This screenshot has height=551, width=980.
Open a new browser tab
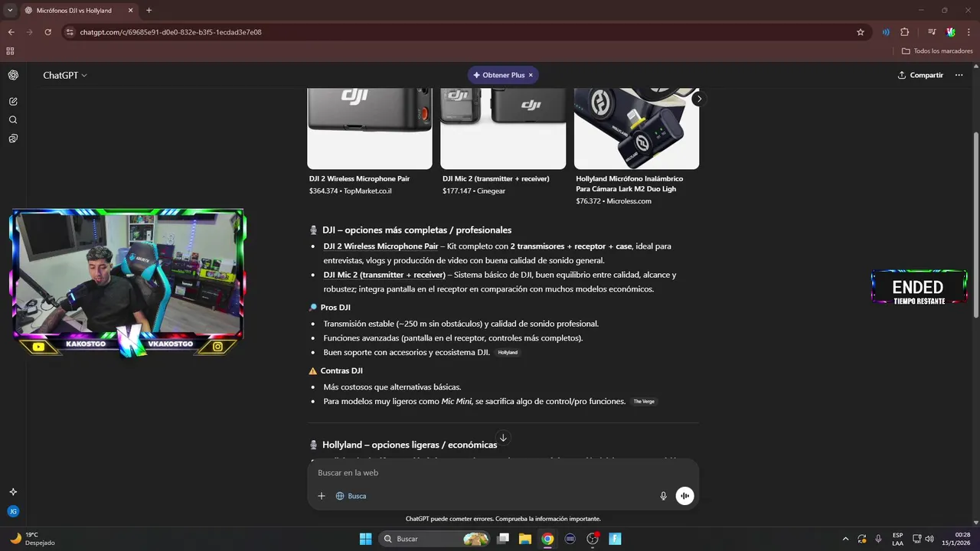coord(149,11)
